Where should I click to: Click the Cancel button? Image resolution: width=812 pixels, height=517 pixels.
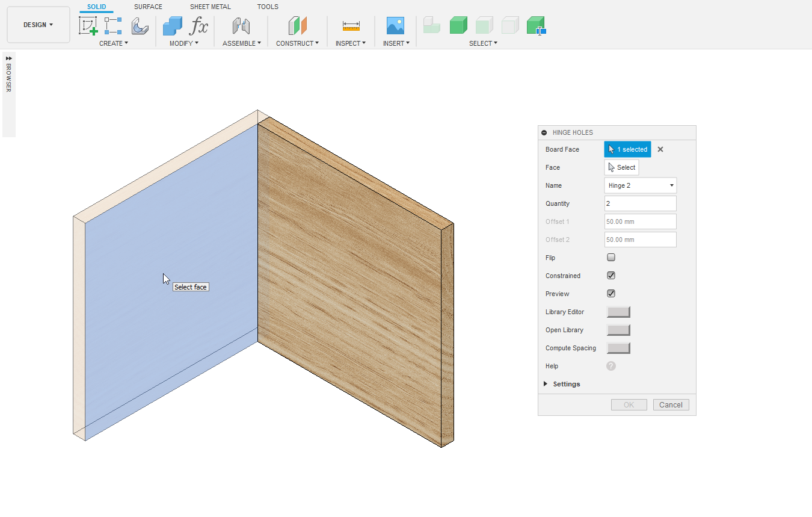(671, 405)
